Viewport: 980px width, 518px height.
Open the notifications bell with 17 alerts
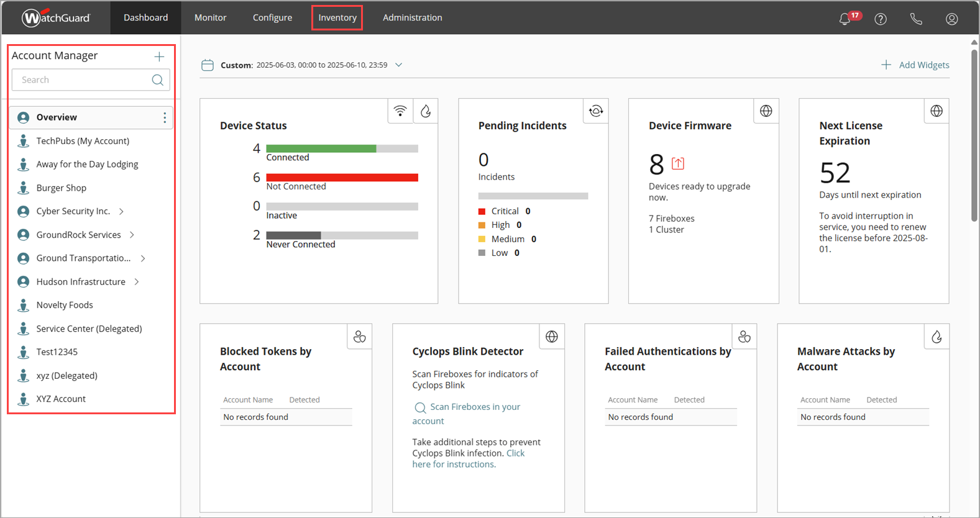tap(845, 19)
